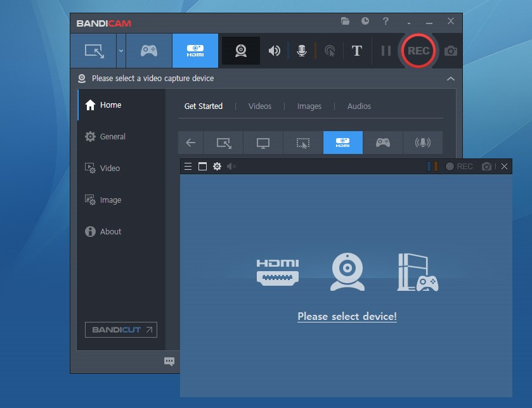The width and height of the screenshot is (532, 408).
Task: Select around-mouse recording mode icon
Action: (303, 143)
